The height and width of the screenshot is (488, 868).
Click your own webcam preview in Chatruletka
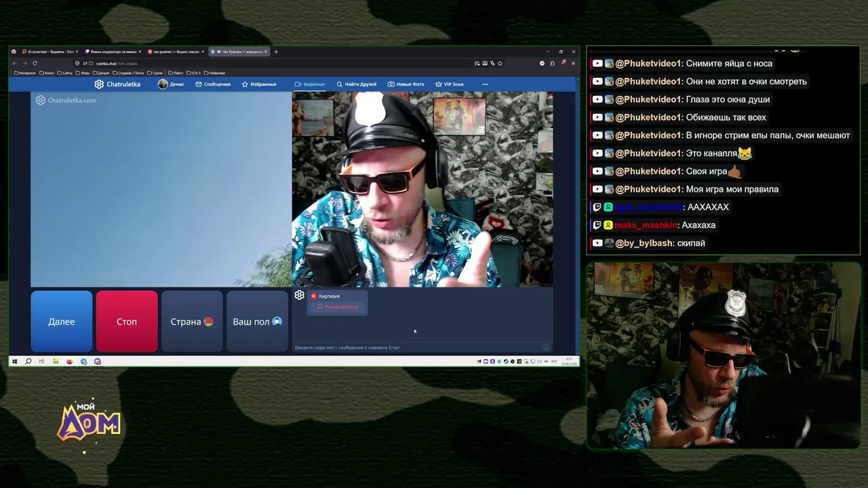tap(422, 189)
